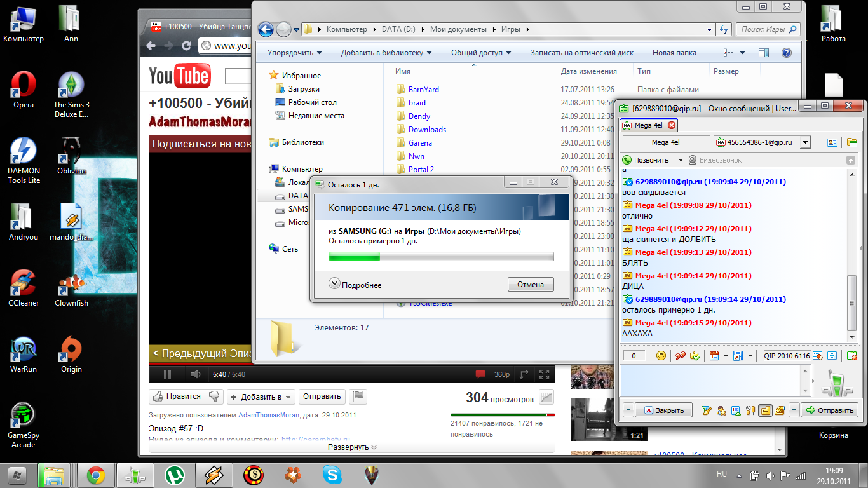
Task: Open Google Chrome taskbar icon
Action: point(96,475)
